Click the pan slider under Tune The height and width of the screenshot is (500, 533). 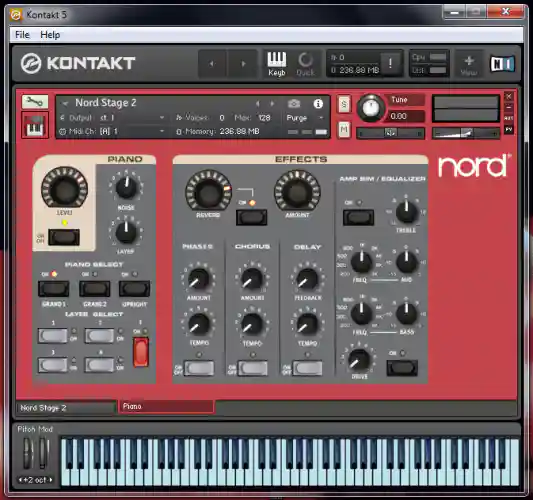(390, 133)
